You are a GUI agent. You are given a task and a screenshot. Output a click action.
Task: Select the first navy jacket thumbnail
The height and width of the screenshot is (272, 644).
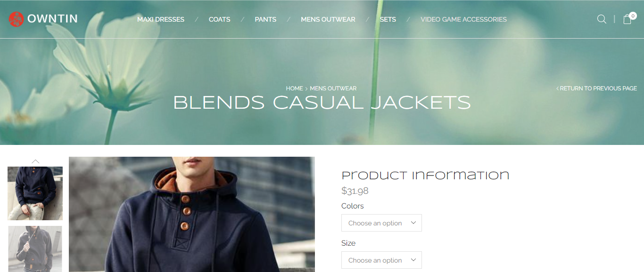coord(35,193)
